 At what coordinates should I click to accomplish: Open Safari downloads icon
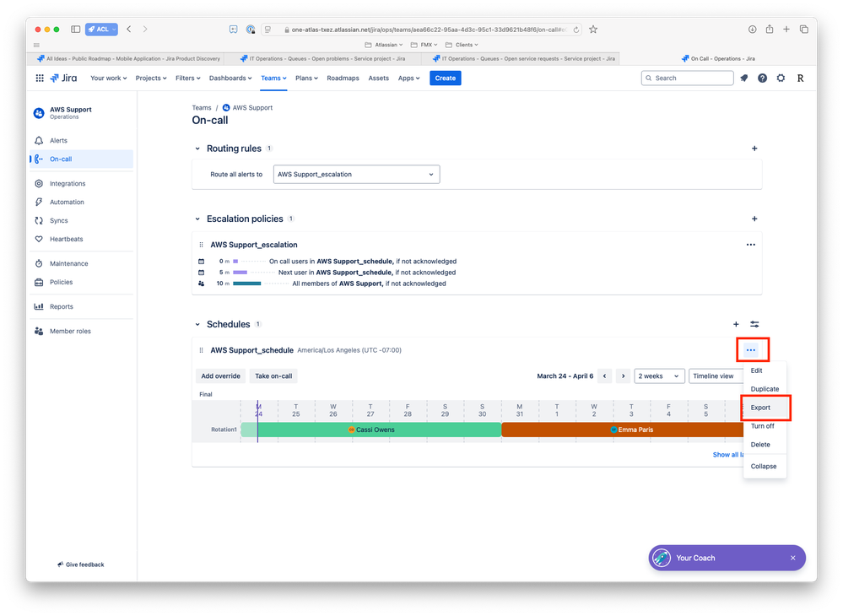[752, 29]
